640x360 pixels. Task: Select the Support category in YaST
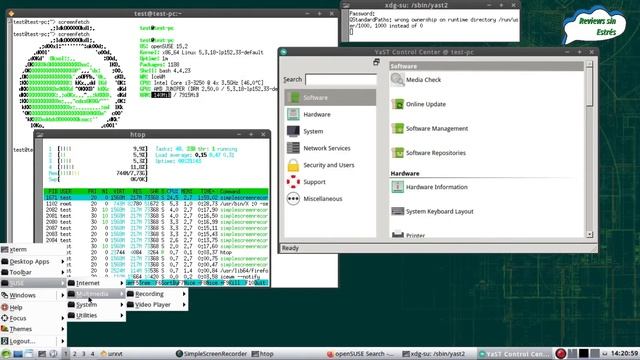tap(330, 182)
